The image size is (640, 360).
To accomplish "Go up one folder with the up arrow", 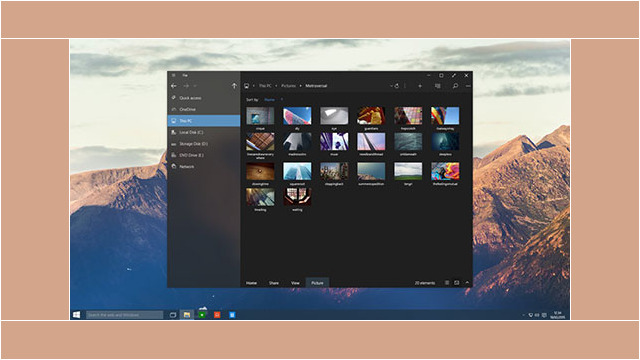I will (234, 86).
